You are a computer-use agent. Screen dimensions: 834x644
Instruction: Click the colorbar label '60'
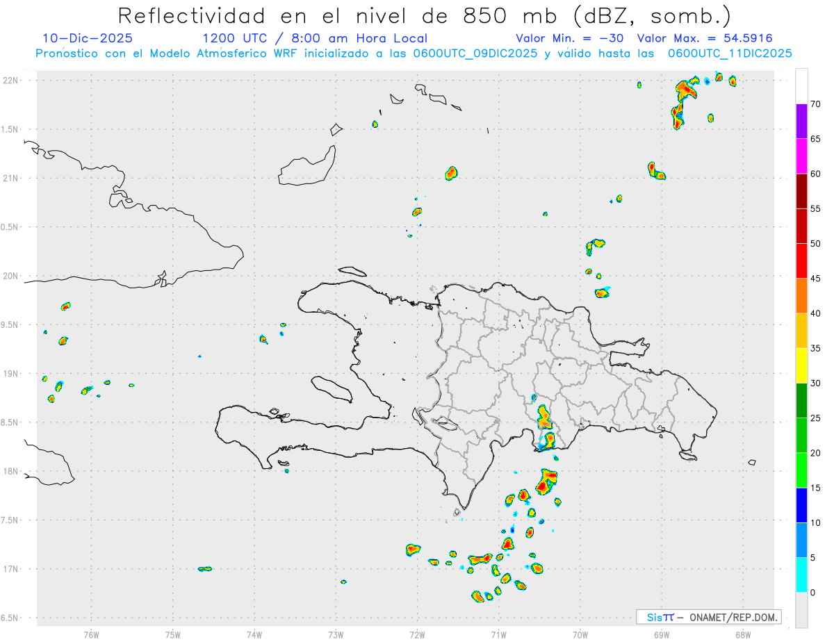pos(816,174)
